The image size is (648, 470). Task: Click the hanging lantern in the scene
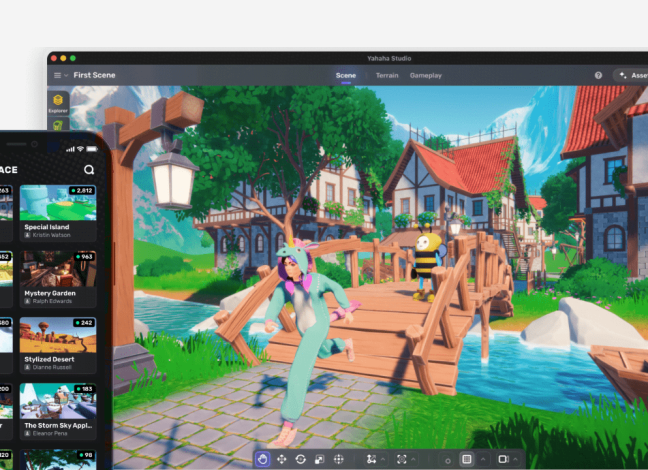pos(173,178)
